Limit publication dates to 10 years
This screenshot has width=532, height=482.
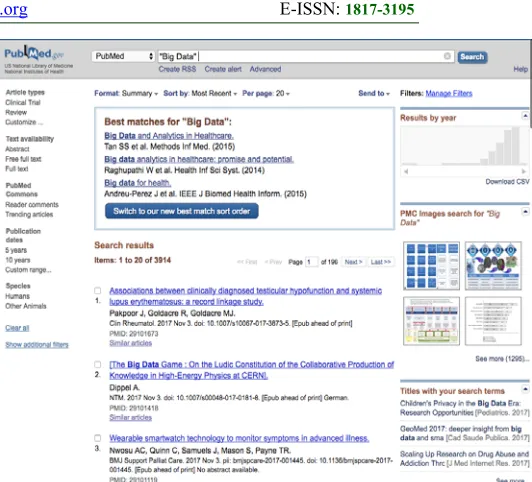click(x=18, y=260)
